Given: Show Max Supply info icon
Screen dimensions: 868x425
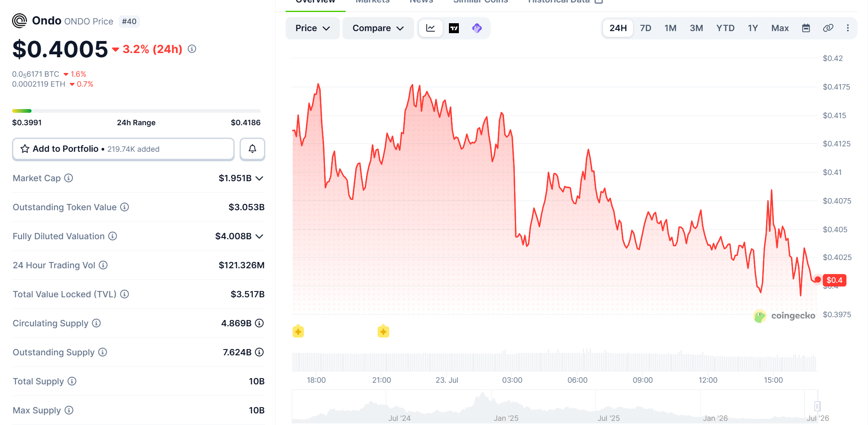Looking at the screenshot, I should click(69, 410).
